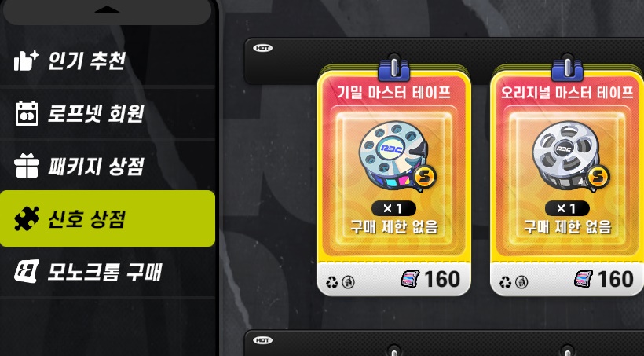This screenshot has width=644, height=356.
Task: Click the calendar icon beside 로프넷 회원
Action: pyautogui.click(x=27, y=113)
